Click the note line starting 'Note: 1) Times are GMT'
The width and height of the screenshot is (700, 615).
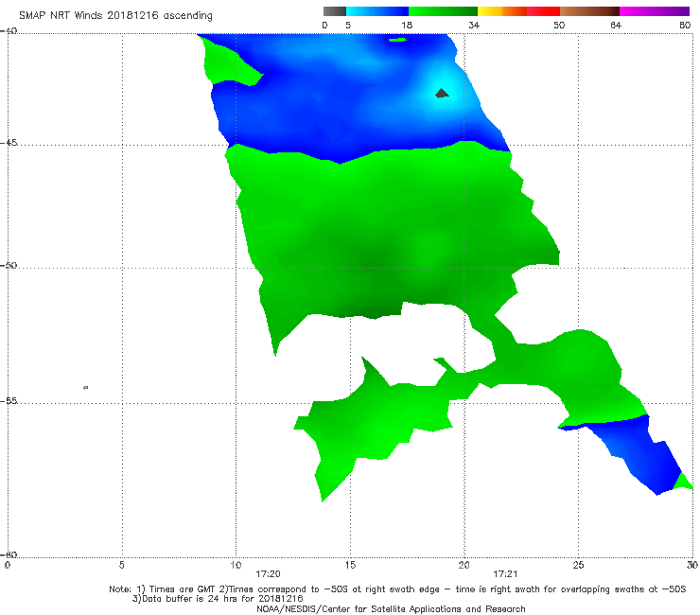(397, 589)
